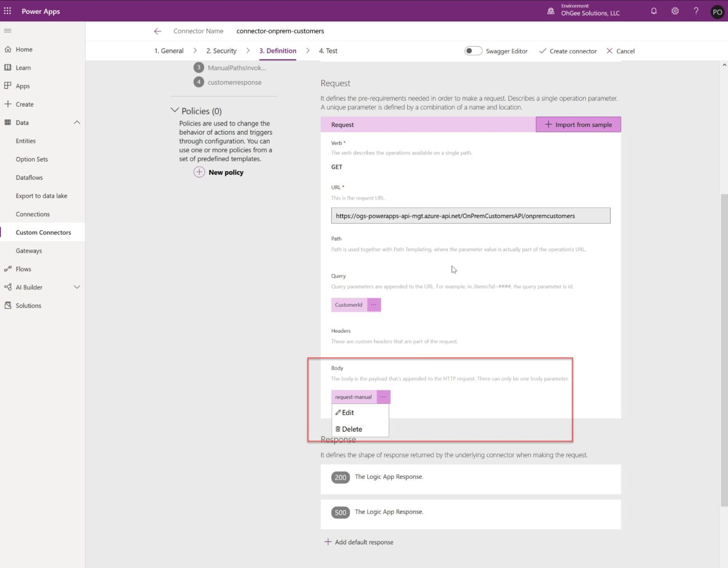Click the help question mark icon

pyautogui.click(x=696, y=10)
